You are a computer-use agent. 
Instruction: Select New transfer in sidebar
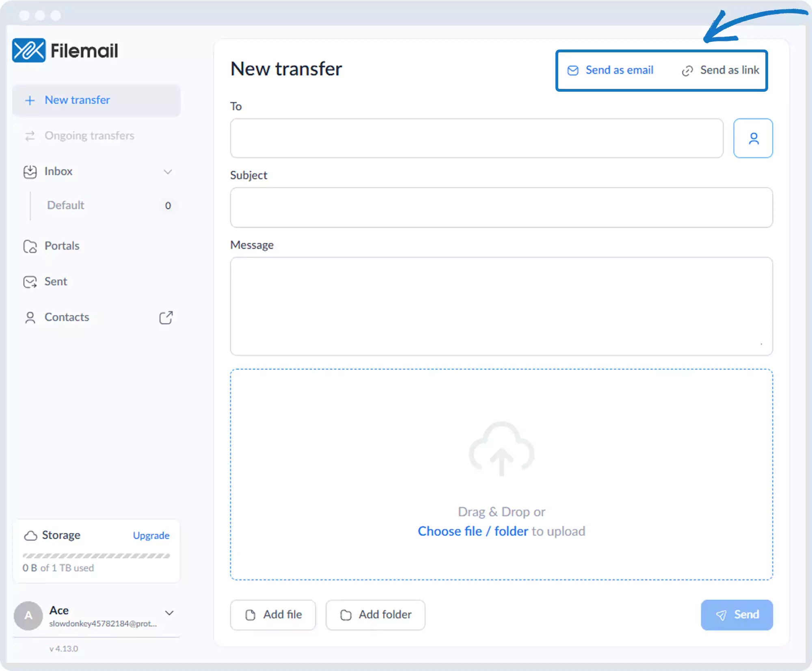77,100
